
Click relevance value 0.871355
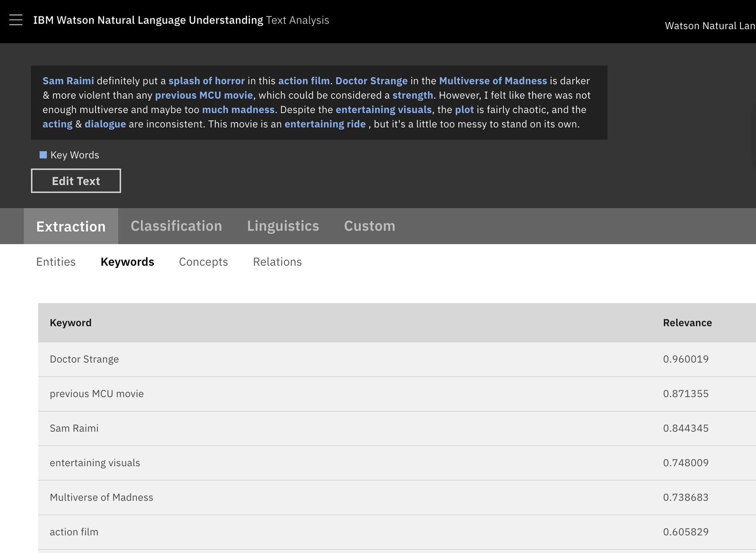tap(685, 394)
